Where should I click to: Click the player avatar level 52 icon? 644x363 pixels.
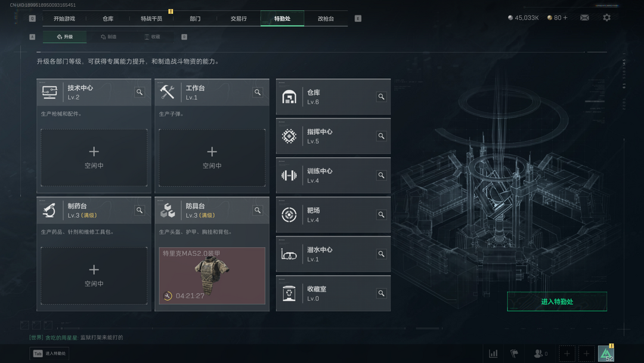(x=606, y=353)
